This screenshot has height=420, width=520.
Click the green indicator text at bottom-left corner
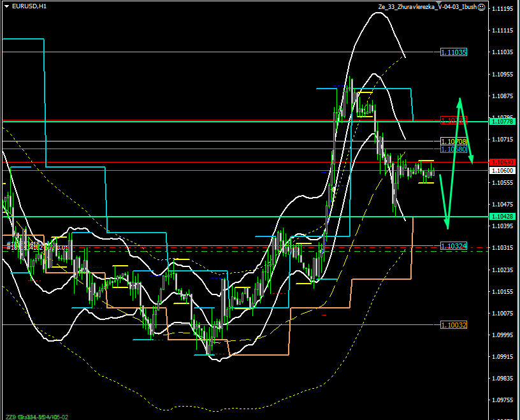(36, 417)
